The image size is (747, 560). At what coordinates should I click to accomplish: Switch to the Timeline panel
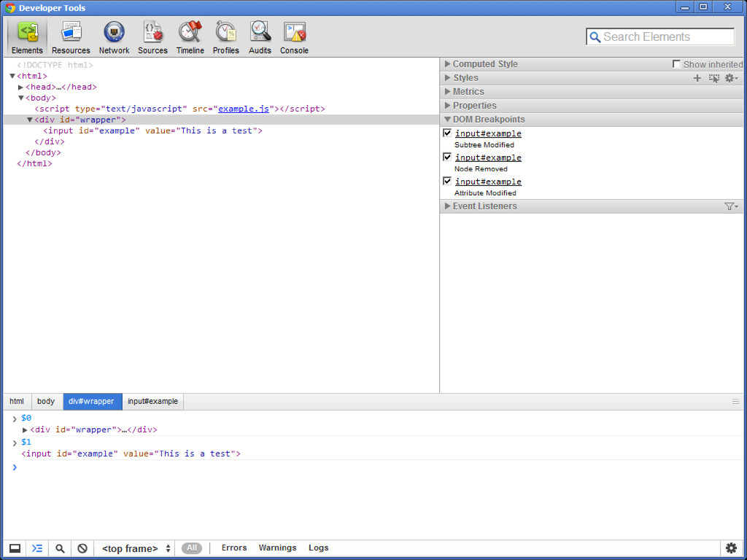(190, 38)
